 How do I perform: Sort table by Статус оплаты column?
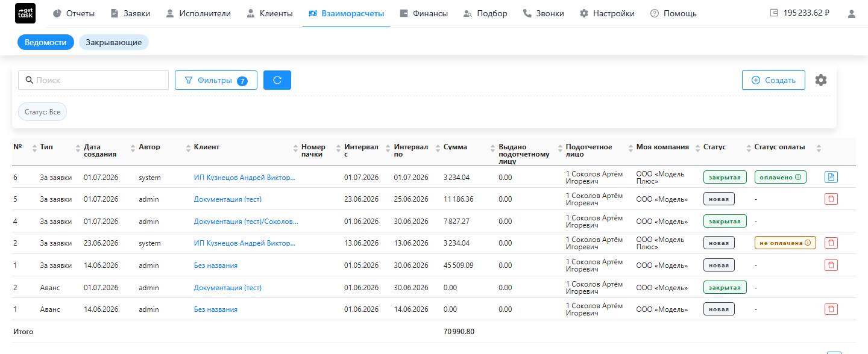[819, 147]
